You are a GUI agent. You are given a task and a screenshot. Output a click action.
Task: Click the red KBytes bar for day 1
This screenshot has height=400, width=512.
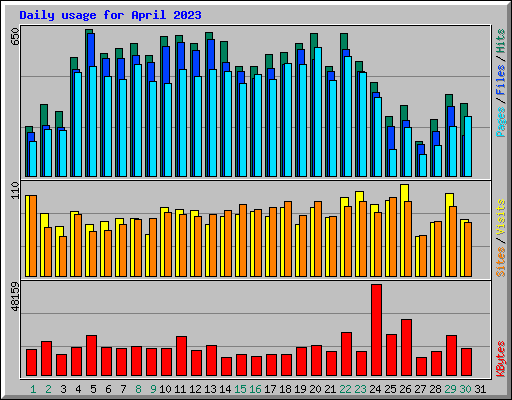click(32, 363)
